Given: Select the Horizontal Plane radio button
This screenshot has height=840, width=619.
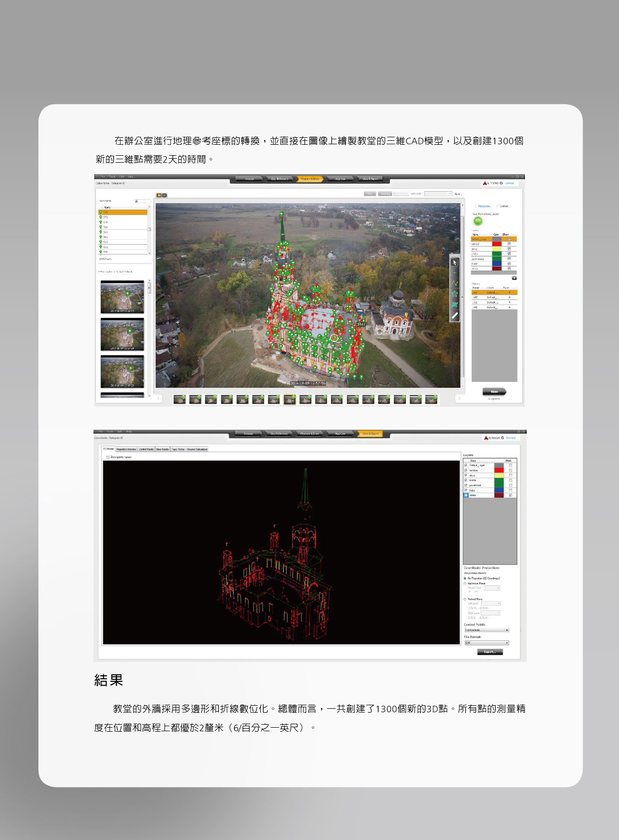Looking at the screenshot, I should tap(465, 583).
